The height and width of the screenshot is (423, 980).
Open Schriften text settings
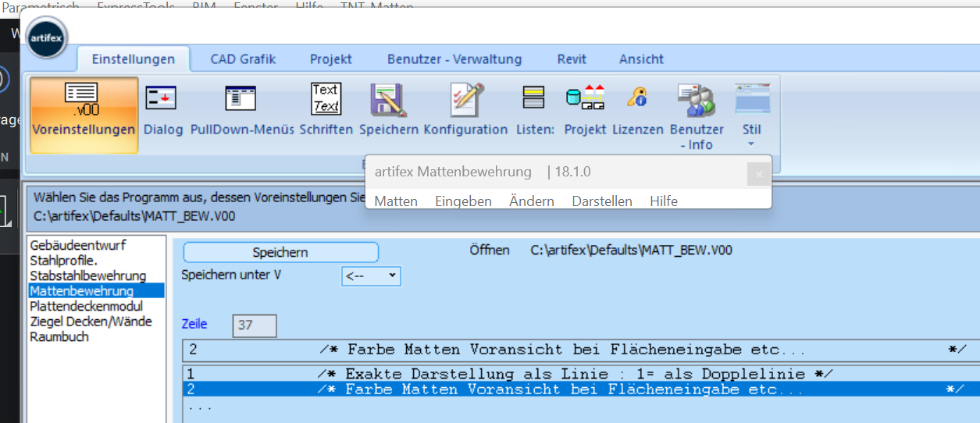click(326, 100)
